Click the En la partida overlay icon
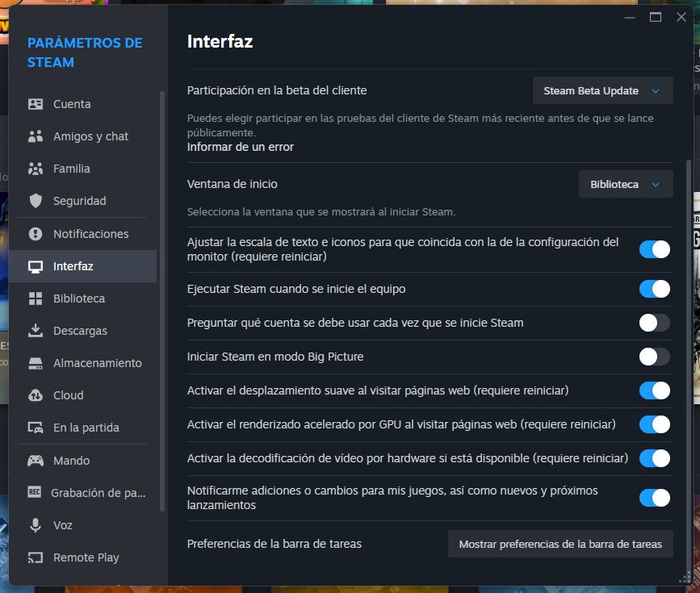 click(x=36, y=428)
